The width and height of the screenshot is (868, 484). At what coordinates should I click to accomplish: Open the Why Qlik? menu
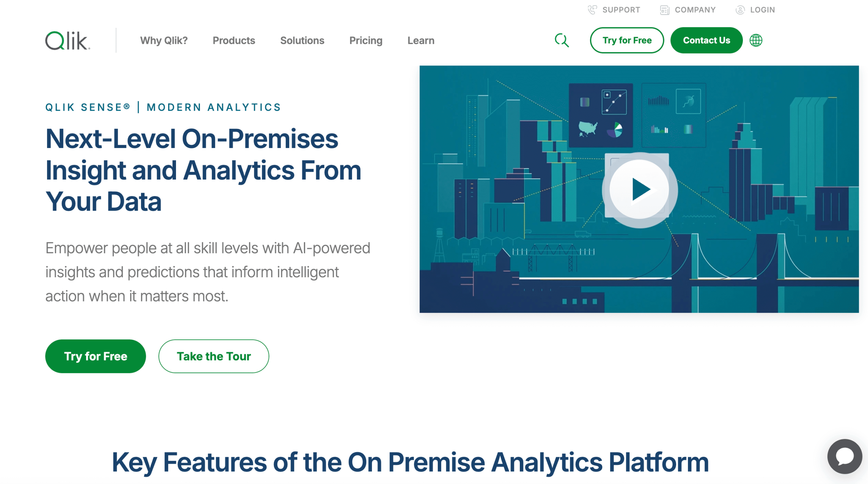click(x=164, y=40)
